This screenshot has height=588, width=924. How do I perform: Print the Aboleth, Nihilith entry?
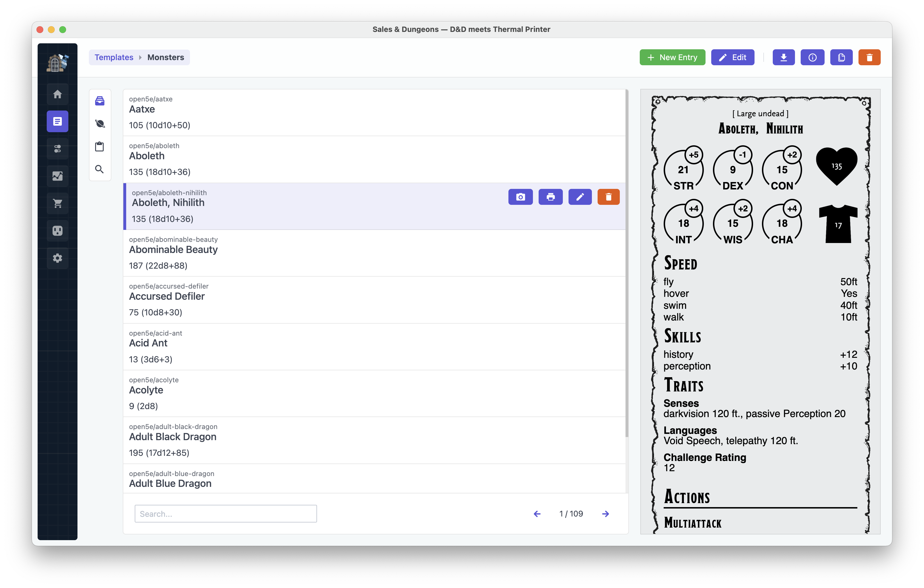click(550, 197)
